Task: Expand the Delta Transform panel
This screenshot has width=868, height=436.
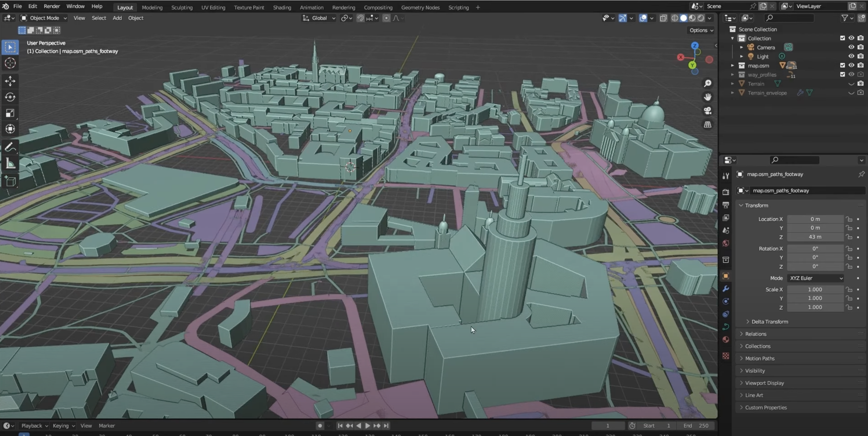Action: click(770, 321)
